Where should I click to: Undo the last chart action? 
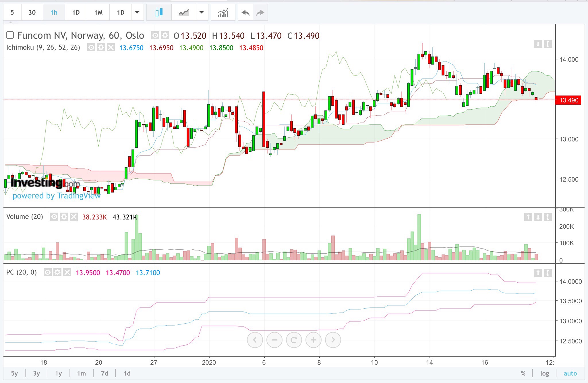(245, 12)
